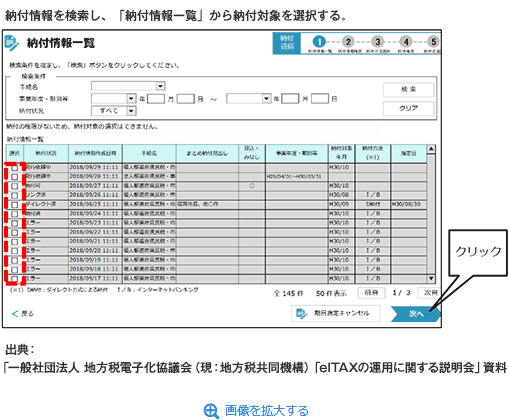Click the end-date day (日) input field
Image resolution: width=510 pixels, height=420 pixels.
click(320, 99)
